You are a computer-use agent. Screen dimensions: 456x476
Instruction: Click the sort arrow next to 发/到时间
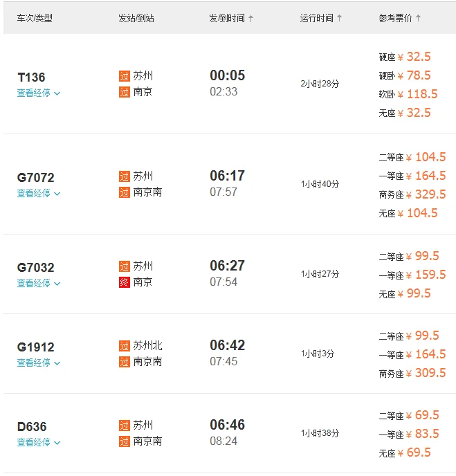pos(250,19)
